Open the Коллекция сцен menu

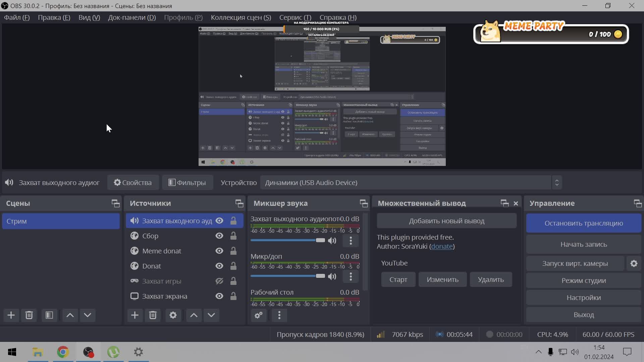click(x=241, y=17)
